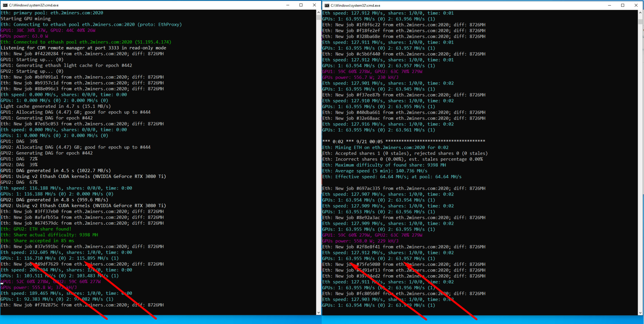Screen dimensions: 644x324
Task: Click the scroll-down arrow on the left console
Action: [x=319, y=312]
